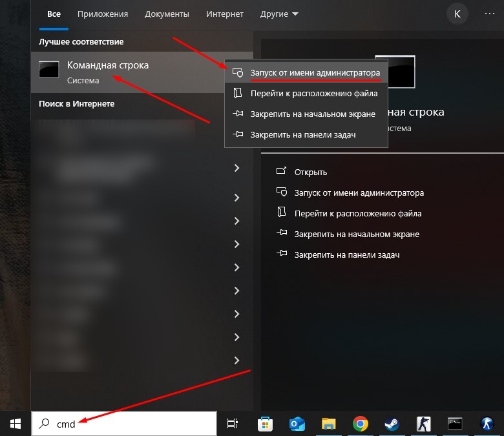Image resolution: width=504 pixels, height=436 pixels.
Task: Launch Google Chrome from the taskbar
Action: 361,424
